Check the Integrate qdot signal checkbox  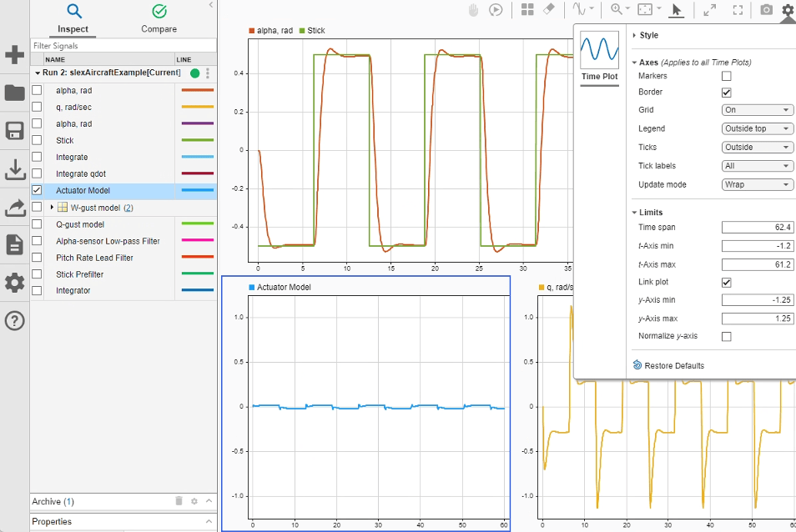click(x=37, y=173)
